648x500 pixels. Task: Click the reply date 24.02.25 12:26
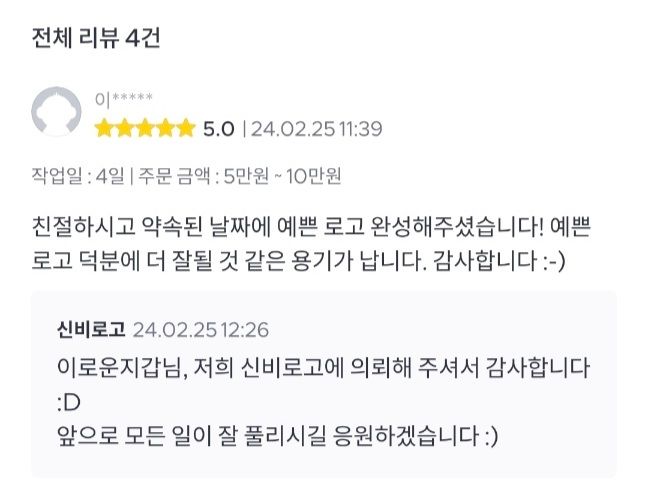click(x=200, y=330)
